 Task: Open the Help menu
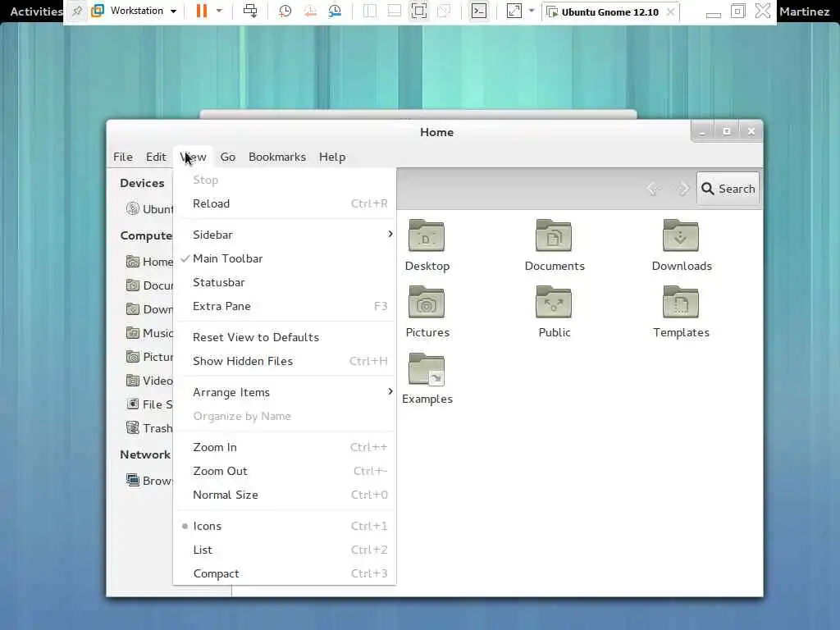[332, 157]
